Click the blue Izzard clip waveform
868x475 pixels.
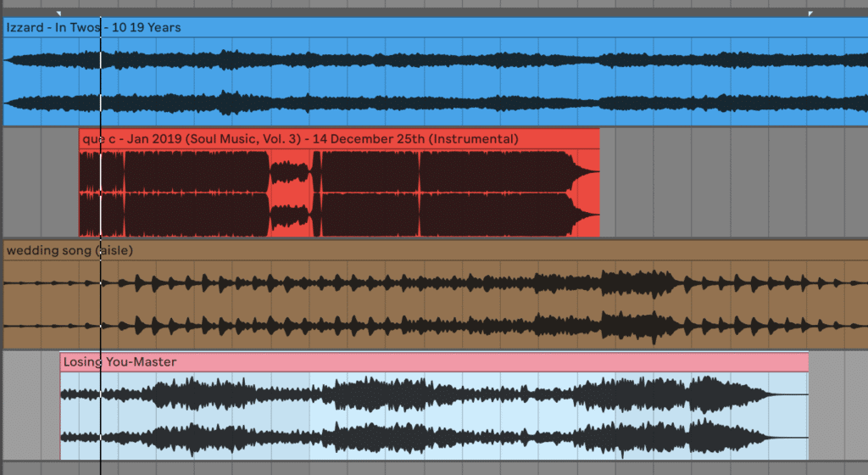click(x=435, y=81)
